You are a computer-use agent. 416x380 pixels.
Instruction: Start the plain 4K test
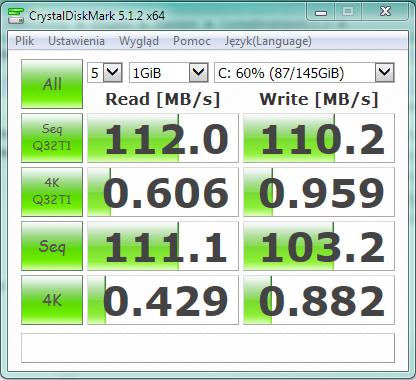pyautogui.click(x=52, y=300)
